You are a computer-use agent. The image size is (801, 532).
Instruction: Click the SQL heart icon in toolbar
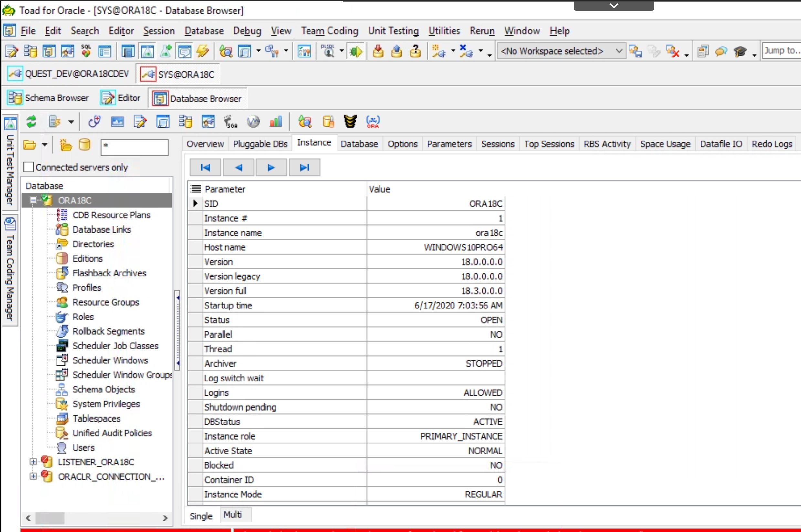[86, 51]
